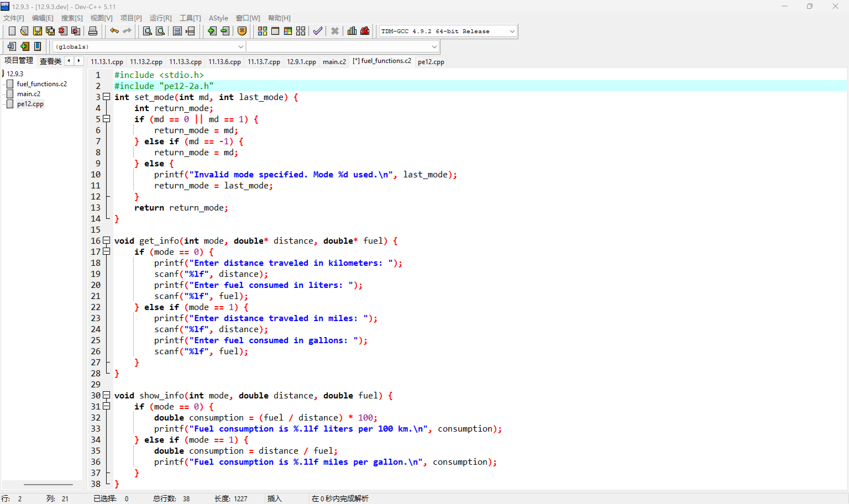Click the Undo arrow icon
Viewport: 849px width, 504px height.
tap(114, 31)
